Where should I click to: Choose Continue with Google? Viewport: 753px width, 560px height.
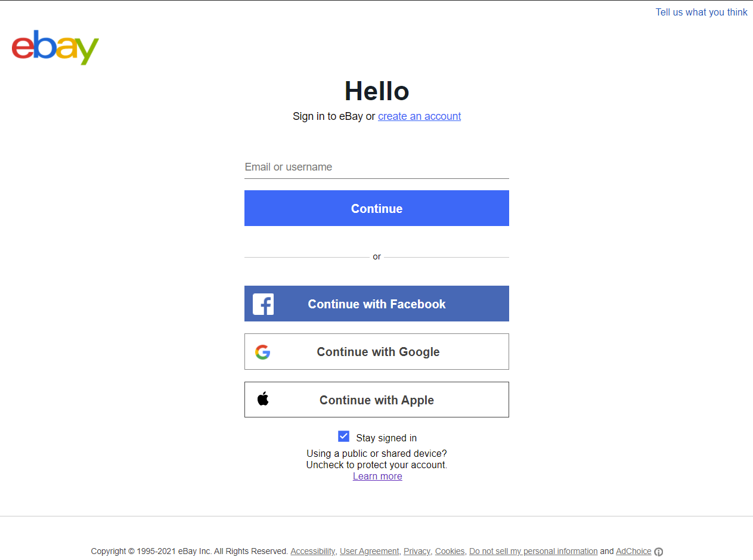coord(377,352)
